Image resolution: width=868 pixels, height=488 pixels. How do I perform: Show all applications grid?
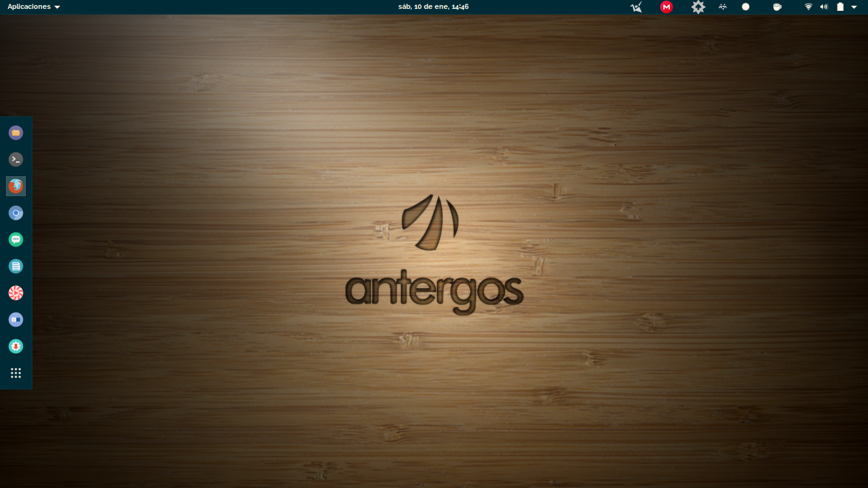[x=16, y=373]
